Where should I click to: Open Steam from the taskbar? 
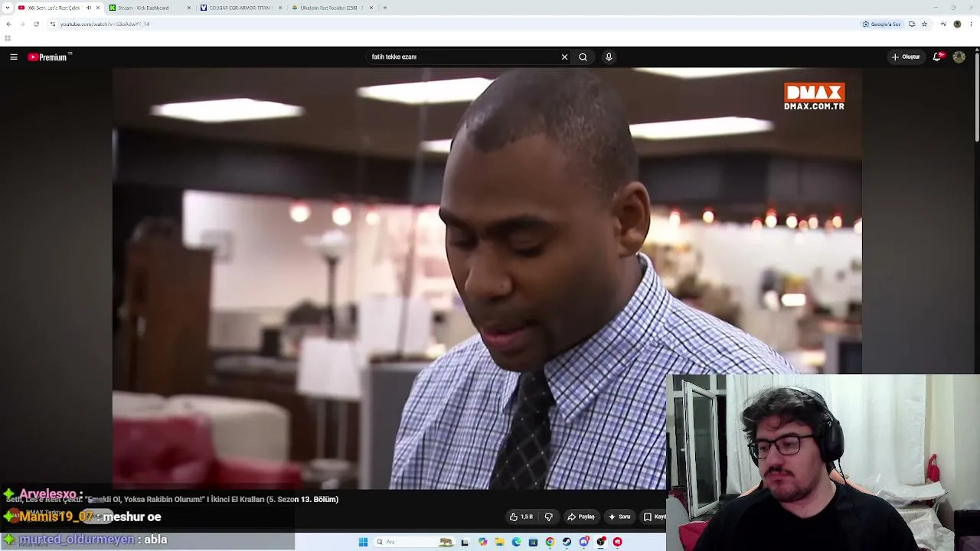point(567,542)
